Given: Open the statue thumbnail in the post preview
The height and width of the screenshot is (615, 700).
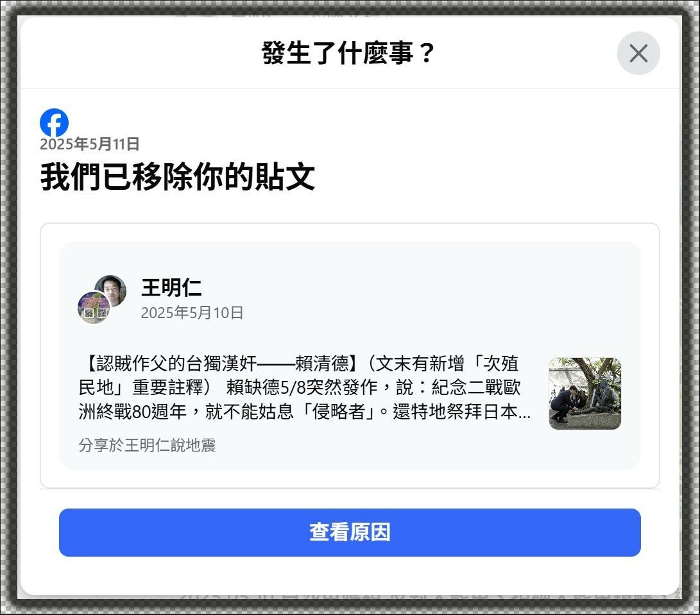Looking at the screenshot, I should (x=585, y=393).
